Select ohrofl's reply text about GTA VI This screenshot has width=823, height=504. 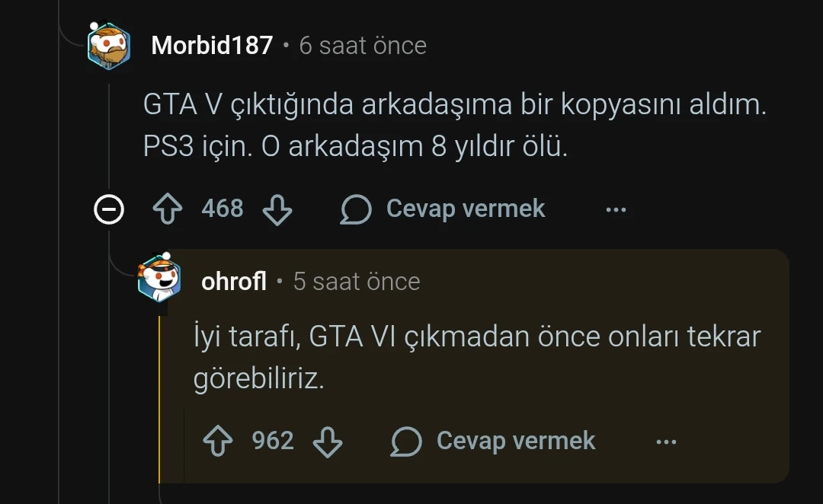point(476,358)
